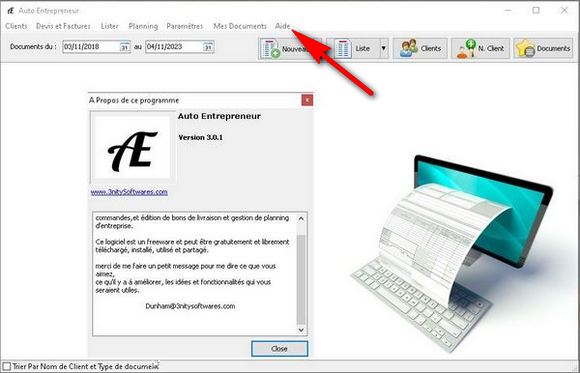Screen dimensions: 580x373
Task: Follow the www.3nitySoftwares.com link
Action: (129, 192)
